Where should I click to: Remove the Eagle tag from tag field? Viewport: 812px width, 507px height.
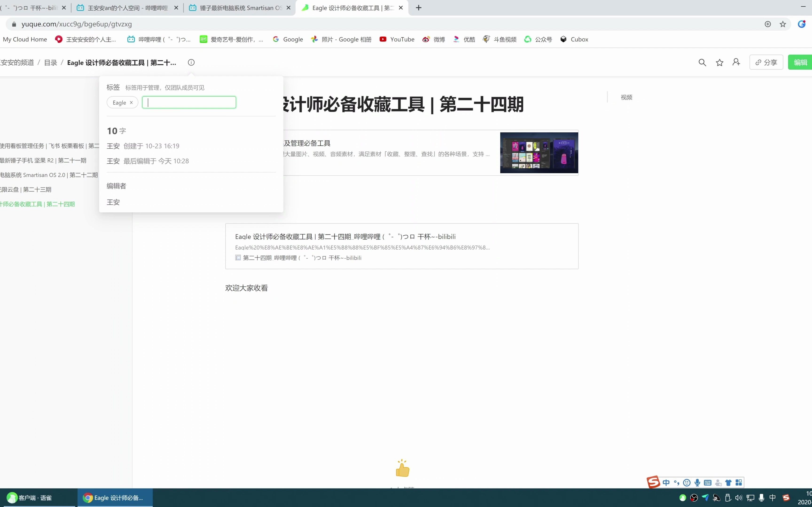(131, 102)
